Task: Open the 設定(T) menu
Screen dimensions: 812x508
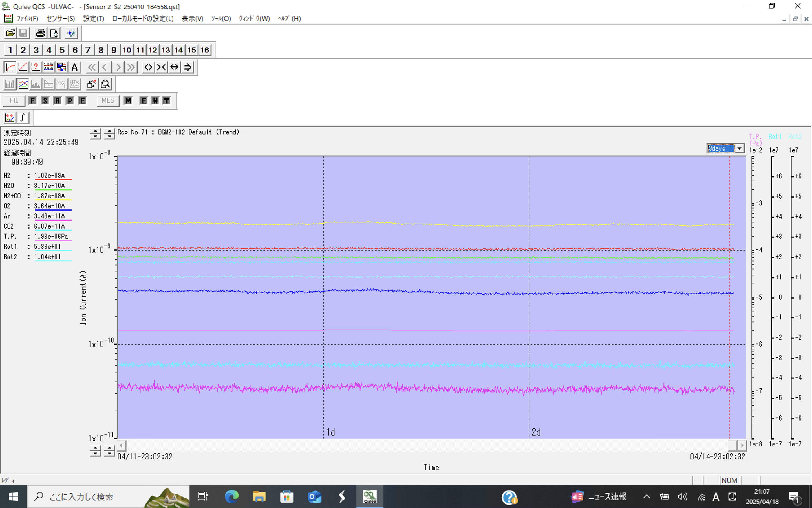Action: [94, 18]
